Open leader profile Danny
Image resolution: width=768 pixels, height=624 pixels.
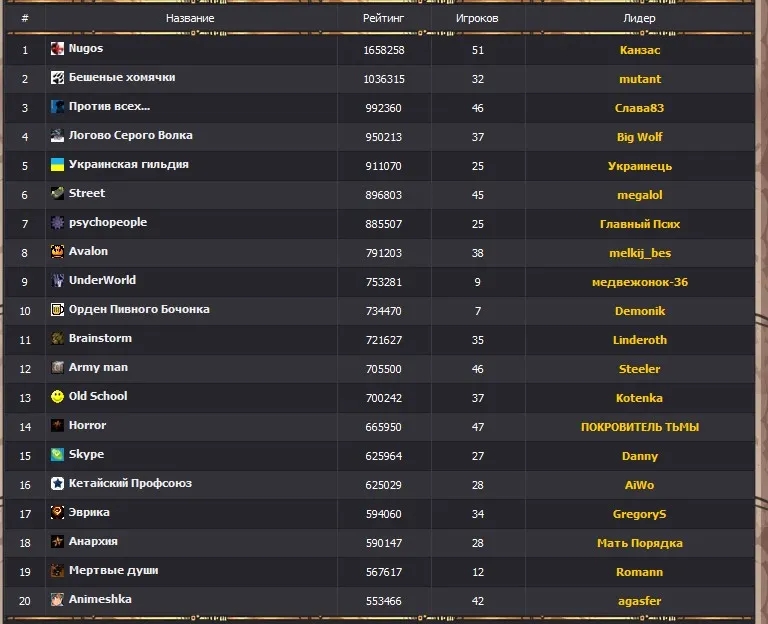[x=640, y=456]
